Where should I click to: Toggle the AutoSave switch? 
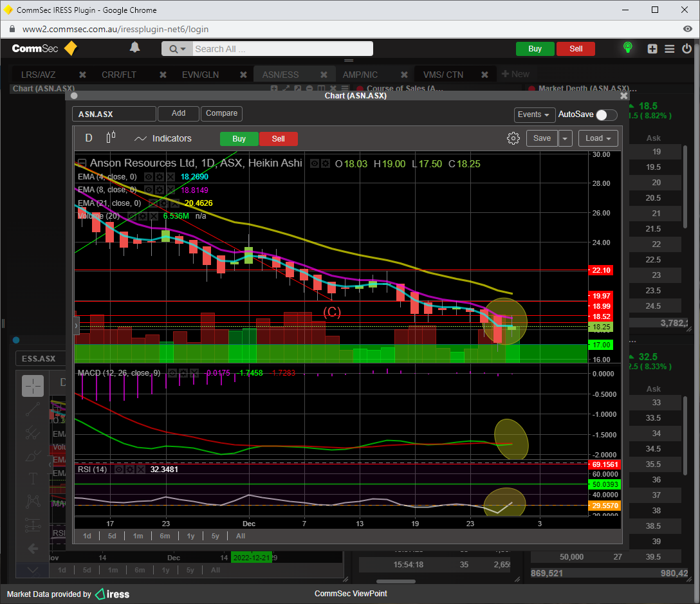(606, 115)
